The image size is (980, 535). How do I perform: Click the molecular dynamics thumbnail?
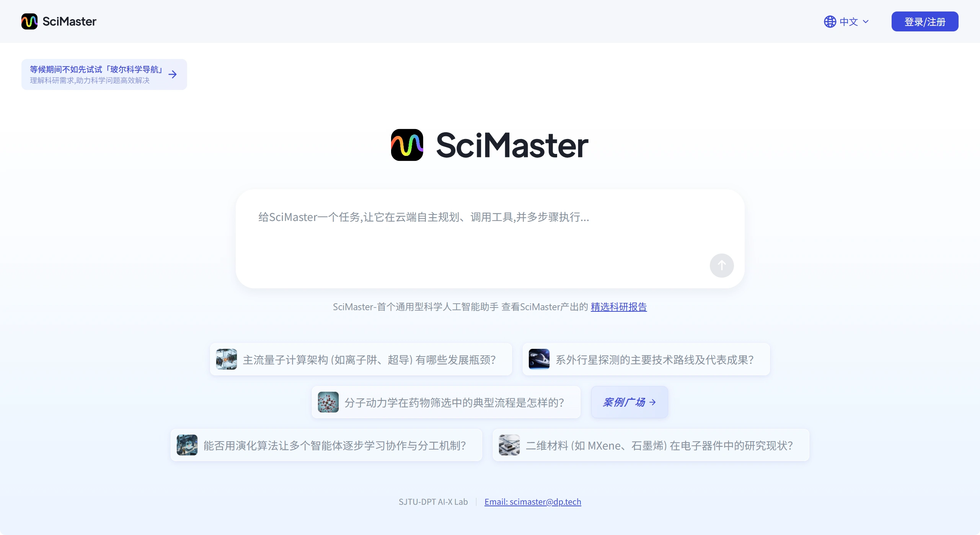tap(328, 402)
